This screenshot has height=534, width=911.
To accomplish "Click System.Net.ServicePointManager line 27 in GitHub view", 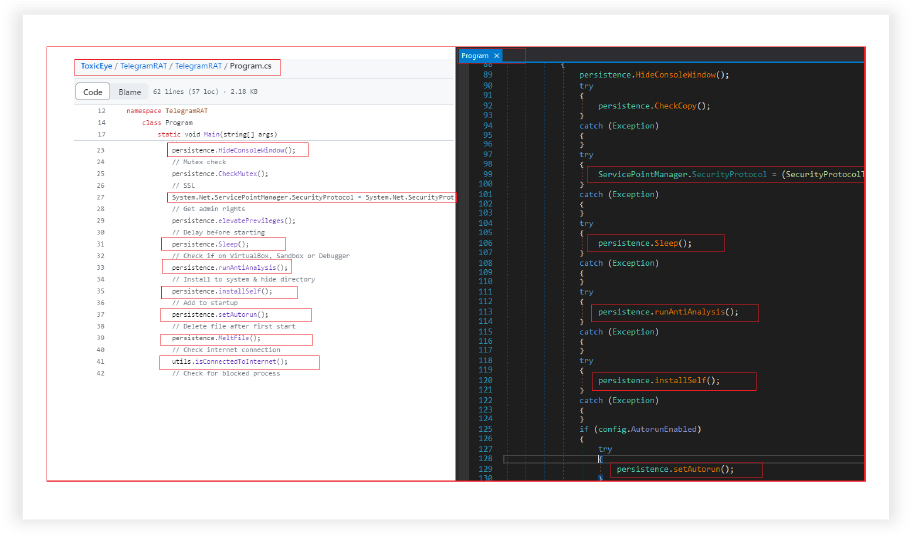I will 313,198.
